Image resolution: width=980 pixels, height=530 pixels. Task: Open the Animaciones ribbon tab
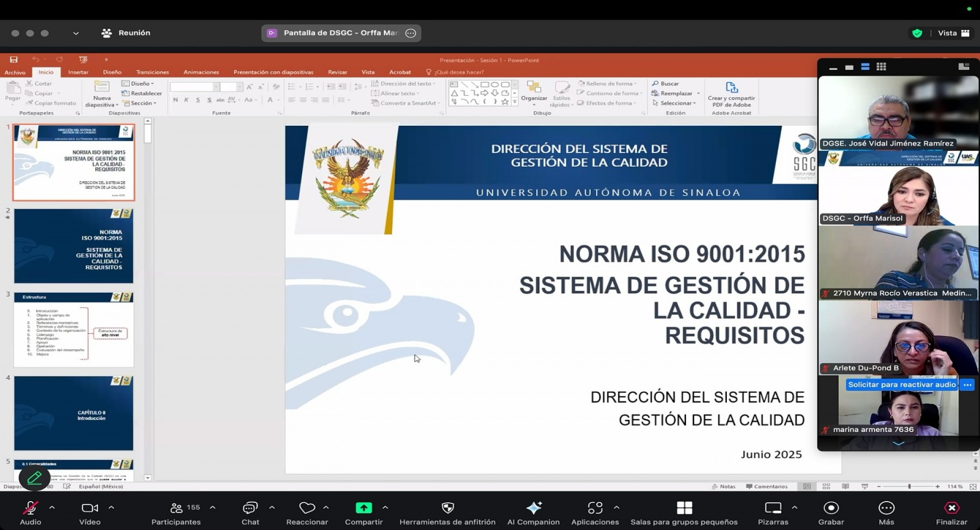click(200, 71)
